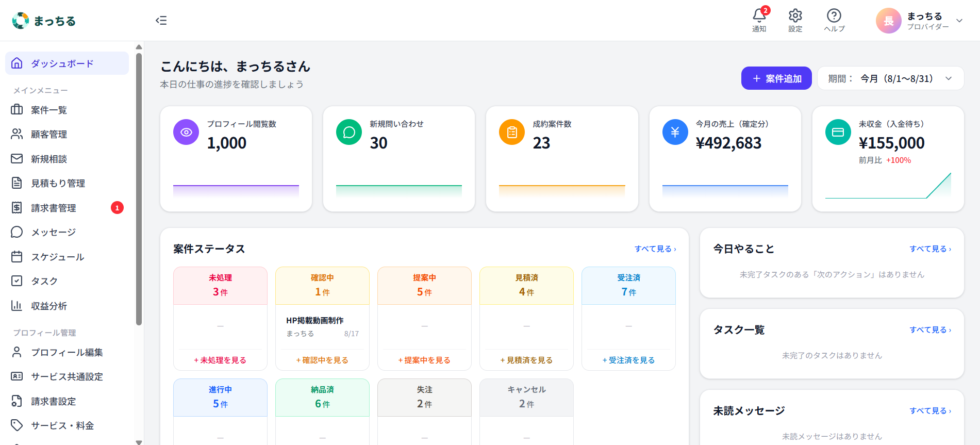The height and width of the screenshot is (445, 980).
Task: Click the 請求書設定 file settings icon
Action: (x=17, y=401)
